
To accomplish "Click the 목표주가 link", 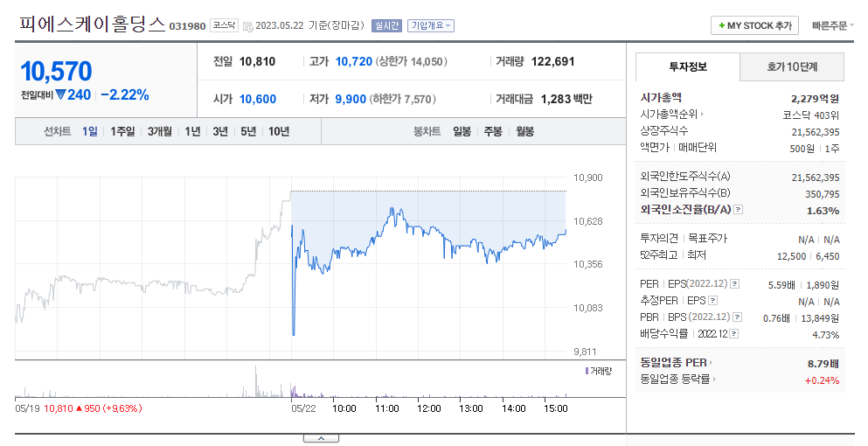I will click(707, 238).
